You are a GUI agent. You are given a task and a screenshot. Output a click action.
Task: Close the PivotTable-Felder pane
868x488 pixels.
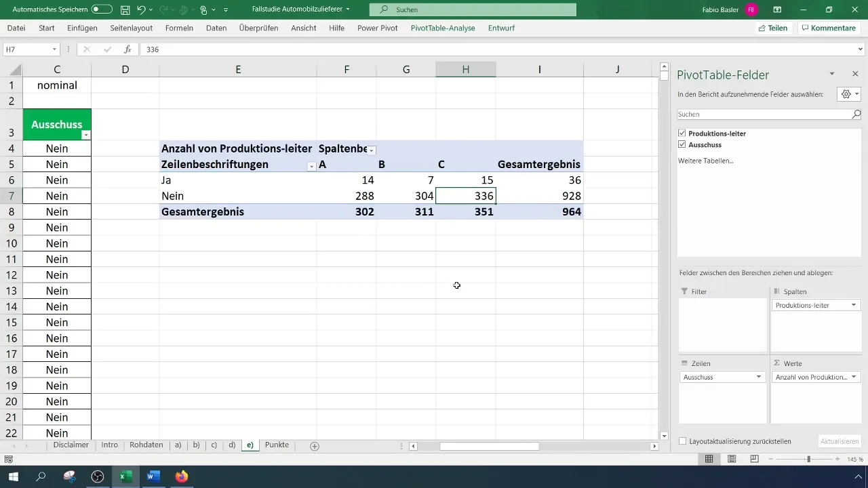[855, 73]
